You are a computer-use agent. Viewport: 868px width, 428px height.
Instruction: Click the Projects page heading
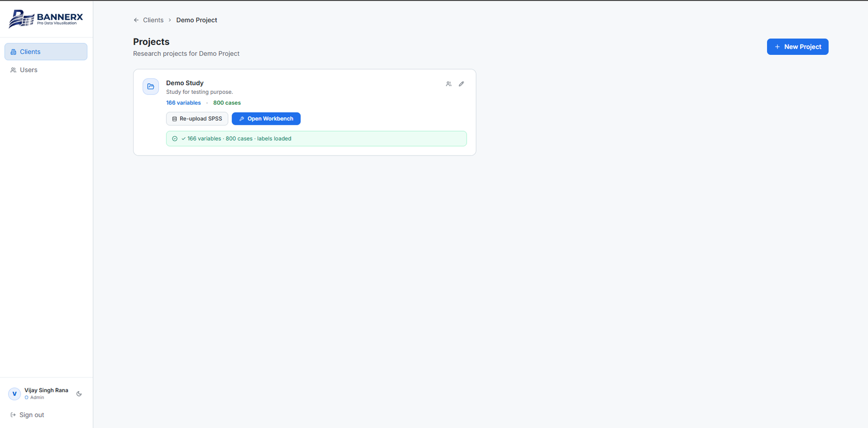(x=151, y=42)
